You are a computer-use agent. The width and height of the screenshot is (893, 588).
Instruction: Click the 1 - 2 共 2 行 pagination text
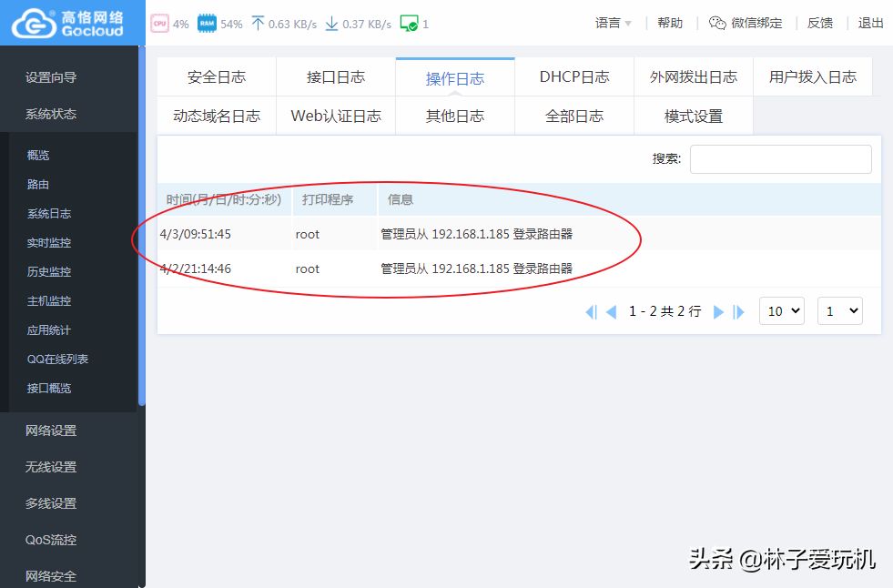point(665,311)
